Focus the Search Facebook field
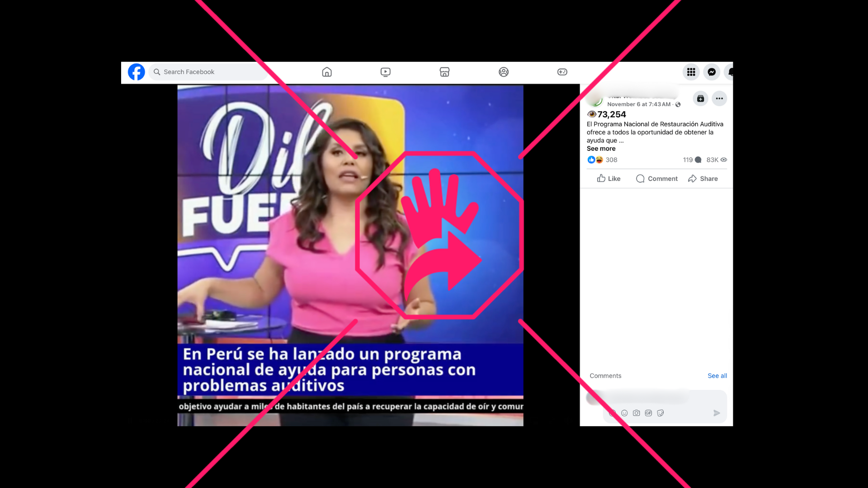Image resolution: width=868 pixels, height=488 pixels. 208,72
